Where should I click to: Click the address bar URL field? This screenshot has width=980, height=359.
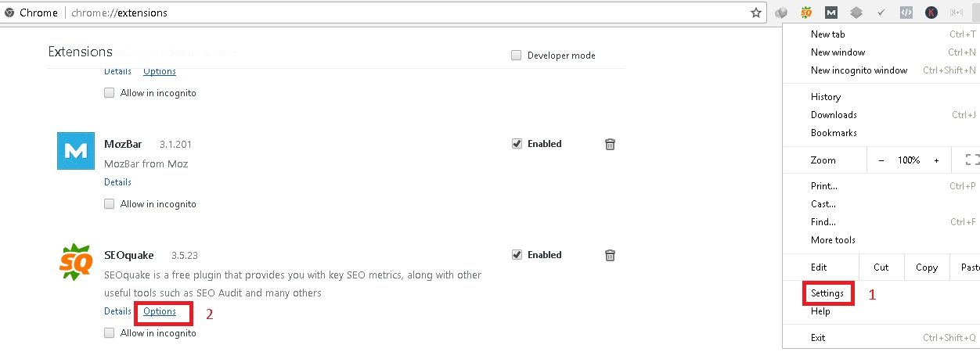pos(391,13)
